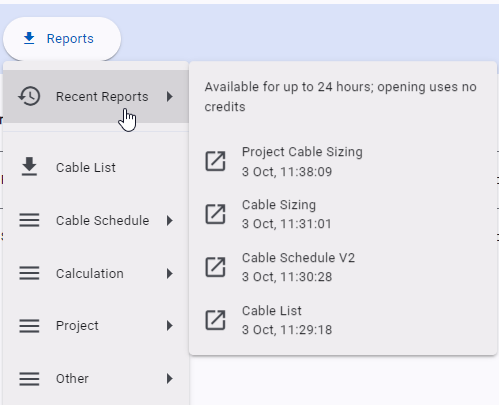Click the timestamp 3 Oct, 11:38:09

[x=287, y=172]
